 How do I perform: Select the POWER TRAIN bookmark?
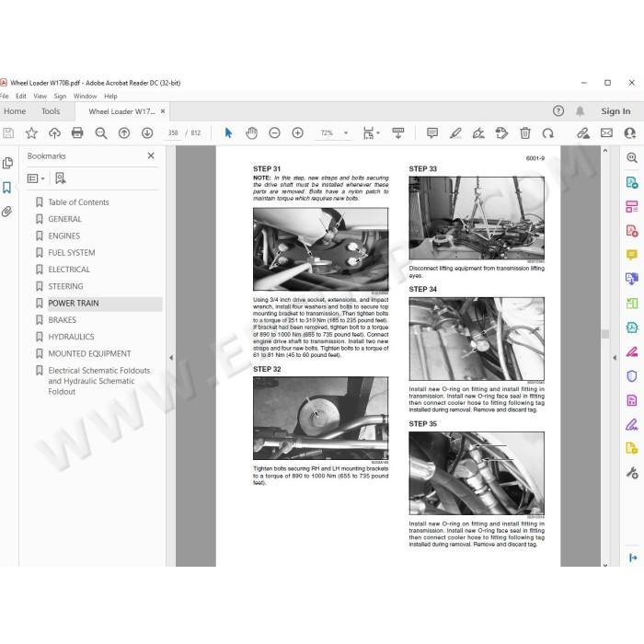(x=74, y=303)
